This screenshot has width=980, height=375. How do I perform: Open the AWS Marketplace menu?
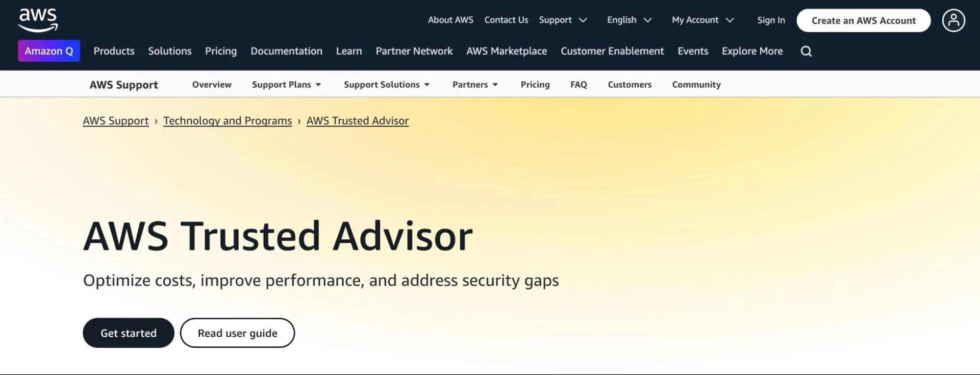506,51
